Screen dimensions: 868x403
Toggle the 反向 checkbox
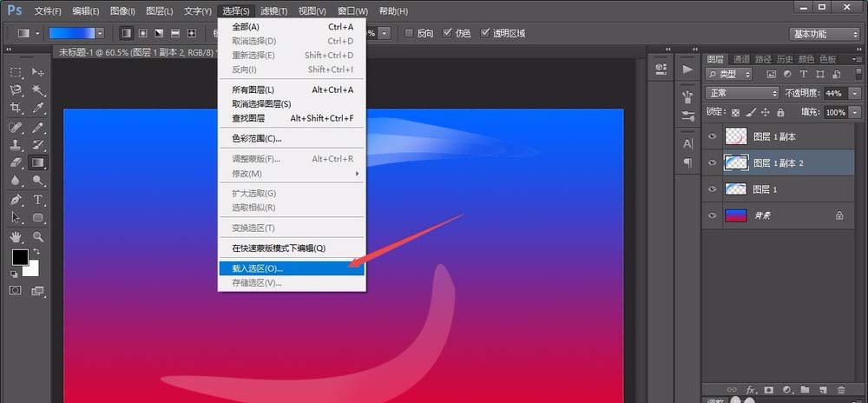(409, 33)
